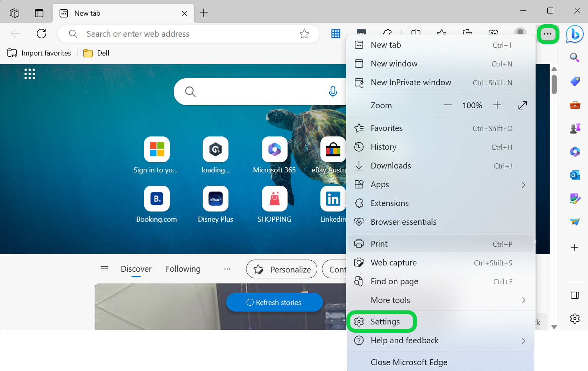Open the Games chess piece sidebar icon
588x371 pixels.
(575, 128)
